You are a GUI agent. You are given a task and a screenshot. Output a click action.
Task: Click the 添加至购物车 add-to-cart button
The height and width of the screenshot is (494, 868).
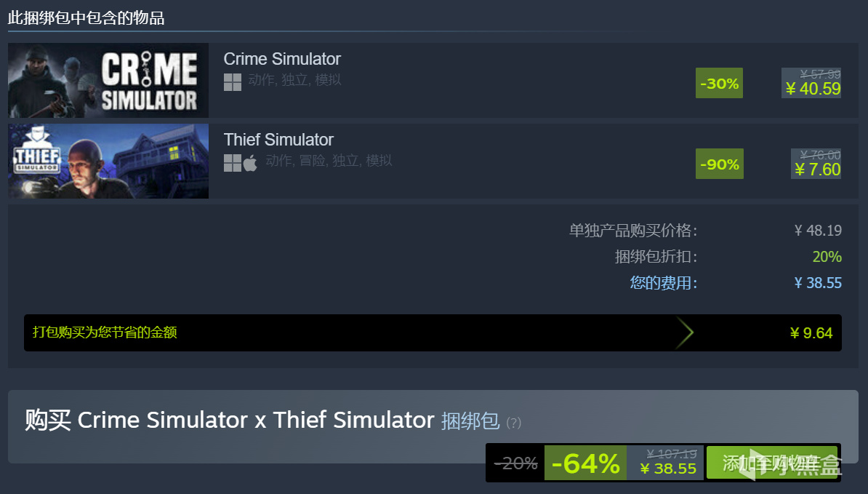[773, 463]
